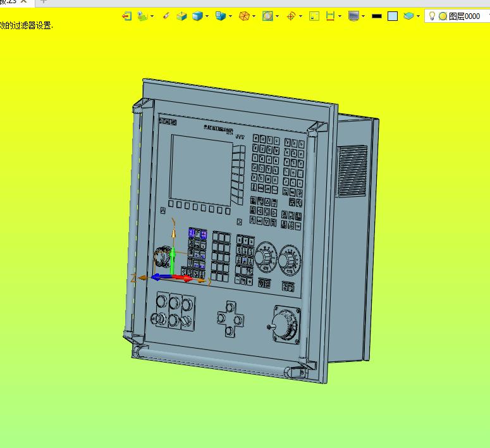490x448 pixels.
Task: Open dropdown beside the green sketch icon
Action: pos(152,16)
